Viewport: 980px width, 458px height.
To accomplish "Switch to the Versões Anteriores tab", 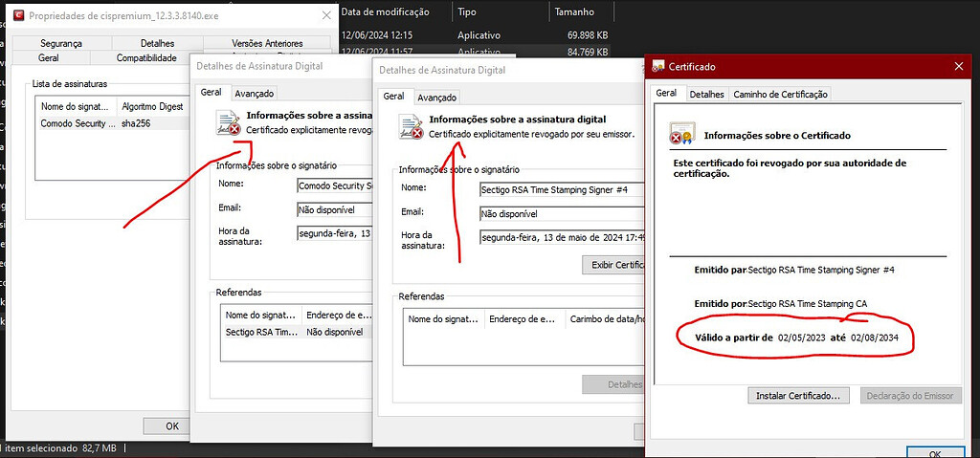I will tap(267, 43).
